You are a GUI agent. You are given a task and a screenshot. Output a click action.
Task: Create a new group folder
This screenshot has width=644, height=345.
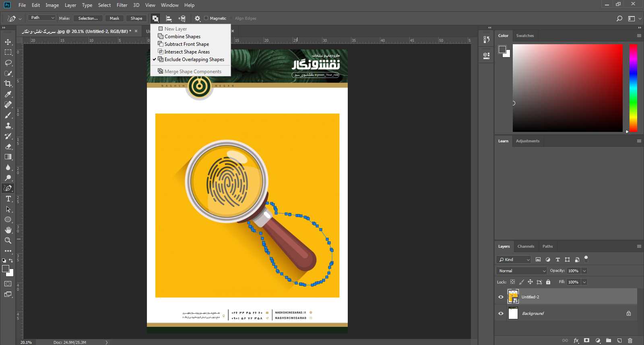[609, 340]
